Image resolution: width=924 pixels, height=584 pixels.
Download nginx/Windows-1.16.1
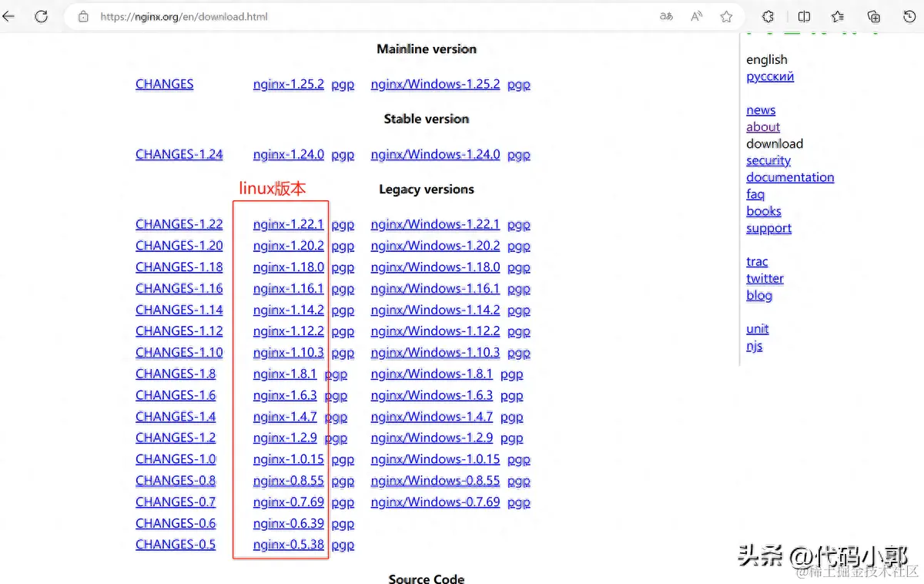tap(435, 289)
